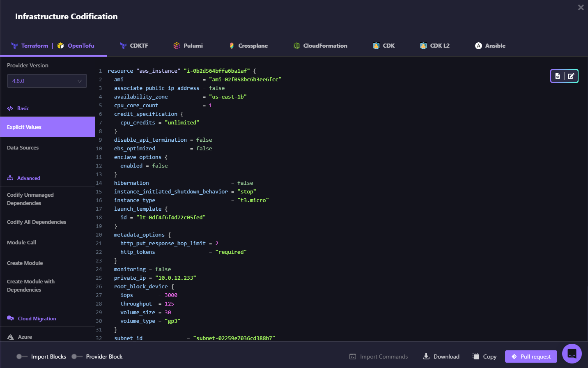Click the Provider Version label
The image size is (588, 368).
coord(28,65)
